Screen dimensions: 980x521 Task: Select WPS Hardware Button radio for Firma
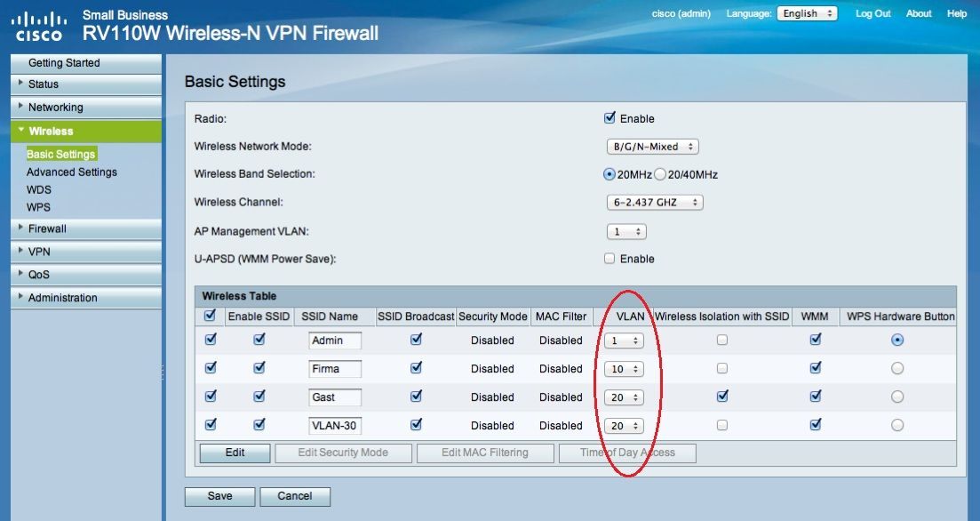click(x=897, y=368)
